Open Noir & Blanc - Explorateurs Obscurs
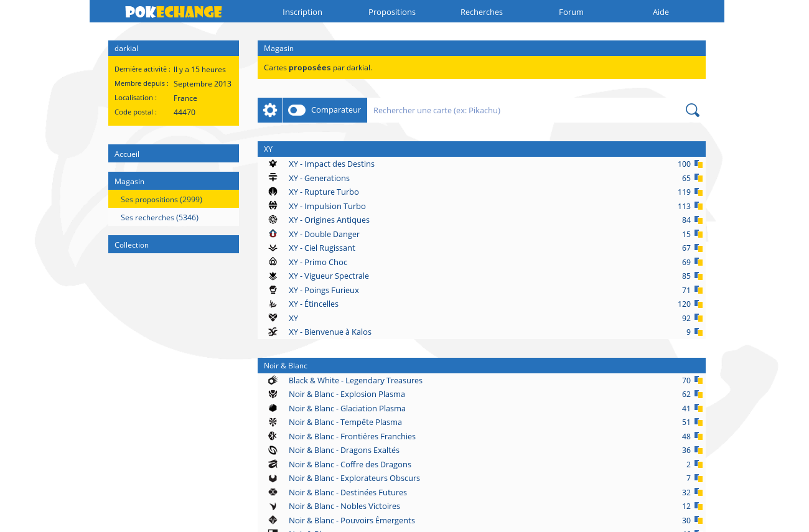Viewport: 809px width, 532px height. point(354,478)
